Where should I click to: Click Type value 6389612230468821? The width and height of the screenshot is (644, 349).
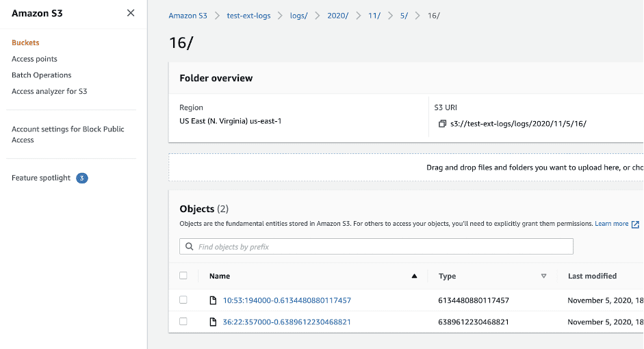tap(474, 322)
